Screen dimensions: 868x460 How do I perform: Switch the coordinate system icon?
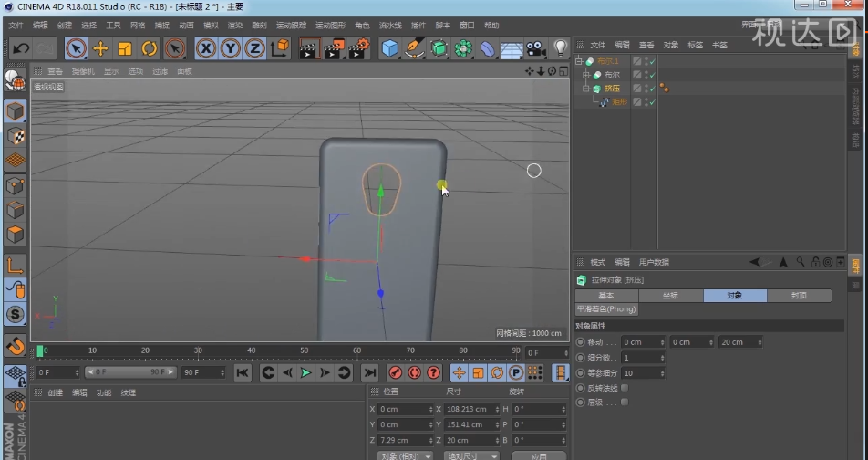280,48
